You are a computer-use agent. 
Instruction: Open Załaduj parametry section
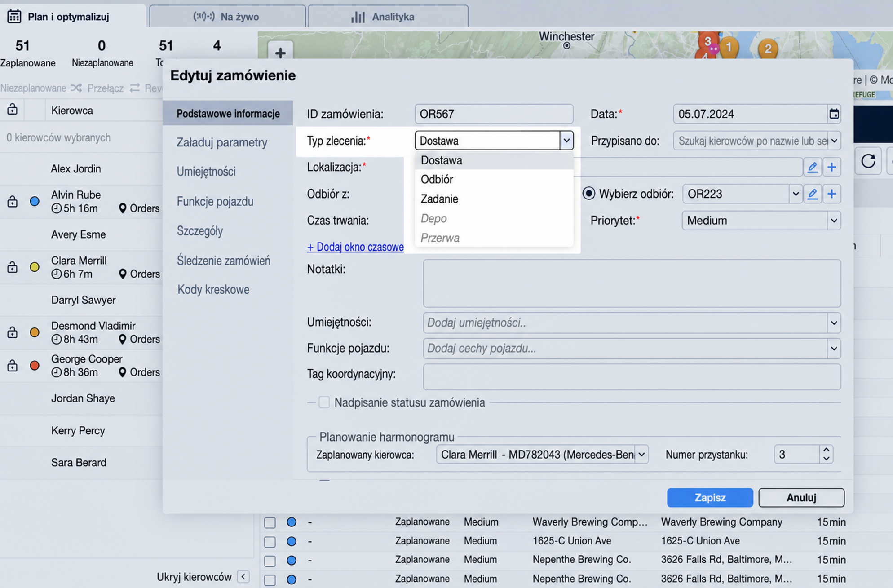click(222, 142)
